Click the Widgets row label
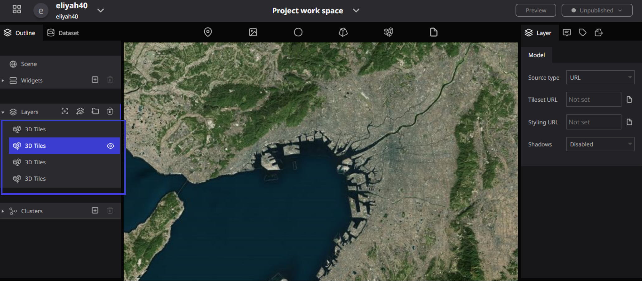 click(32, 80)
